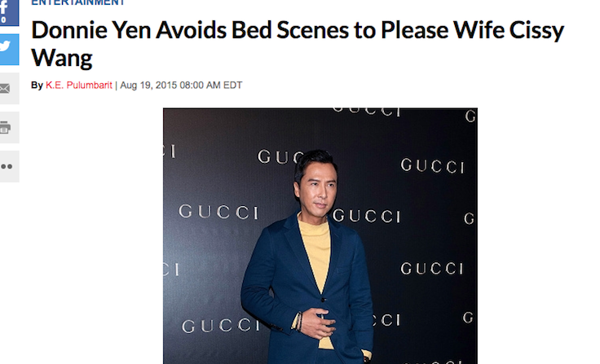The height and width of the screenshot is (364, 600).
Task: Tweet this article via Twitter icon
Action: point(8,50)
